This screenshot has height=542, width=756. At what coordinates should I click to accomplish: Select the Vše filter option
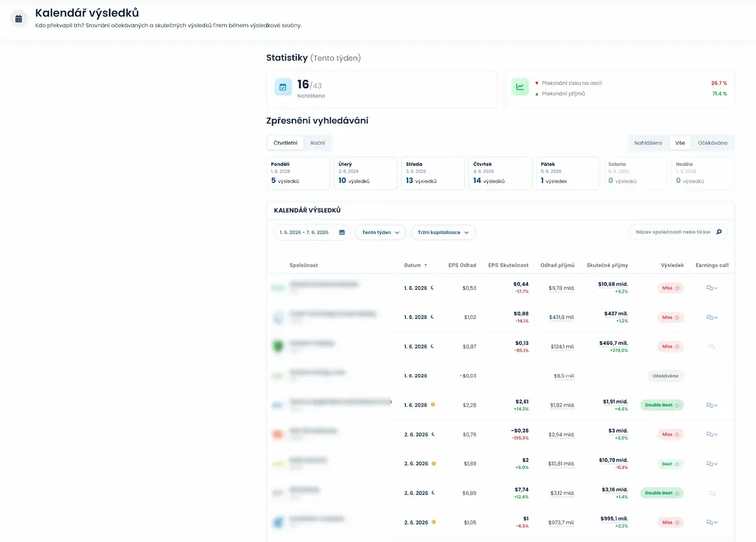tap(680, 143)
